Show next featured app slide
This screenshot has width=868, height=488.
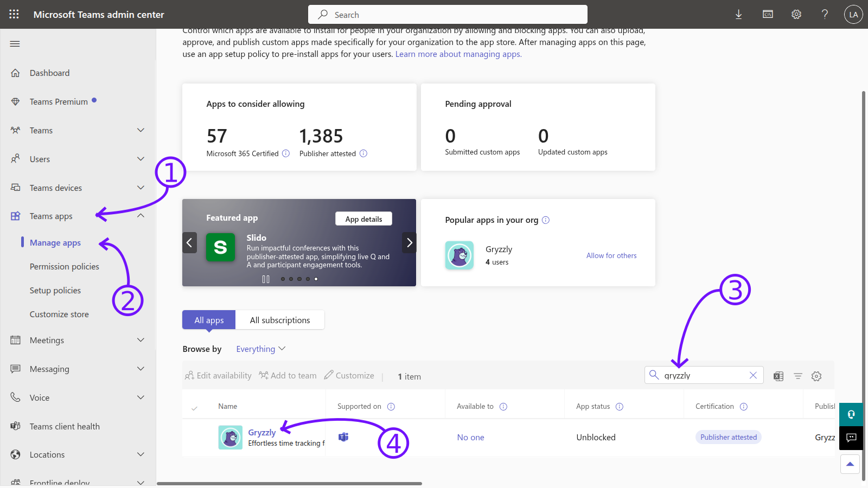(x=409, y=242)
